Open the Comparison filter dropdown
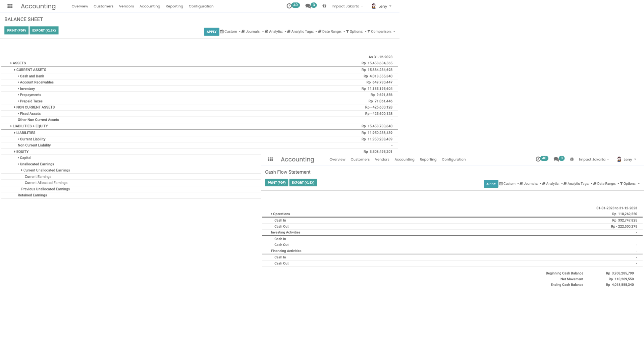Screen dimensions: 644x362 pos(381,32)
